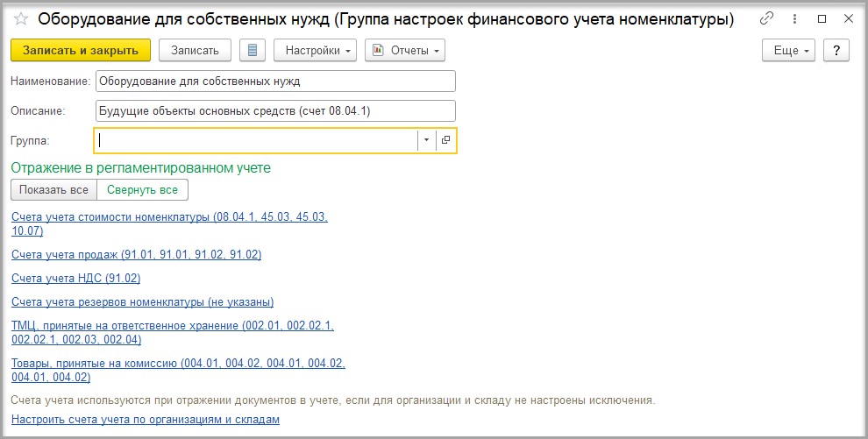Open Счета учета резервов номенклатуры link
The width and height of the screenshot is (868, 439).
[x=142, y=302]
